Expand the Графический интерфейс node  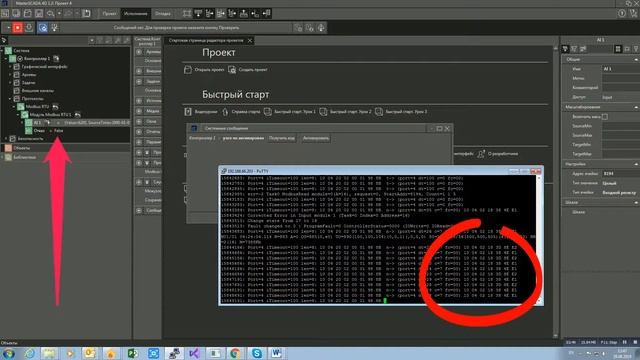[11, 67]
